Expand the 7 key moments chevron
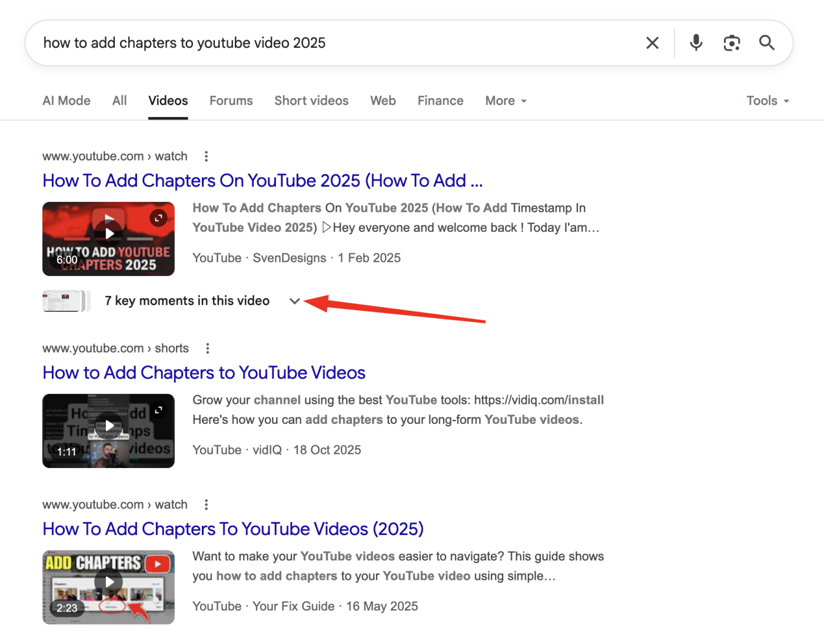Screen dimensions: 824x644 click(x=295, y=300)
